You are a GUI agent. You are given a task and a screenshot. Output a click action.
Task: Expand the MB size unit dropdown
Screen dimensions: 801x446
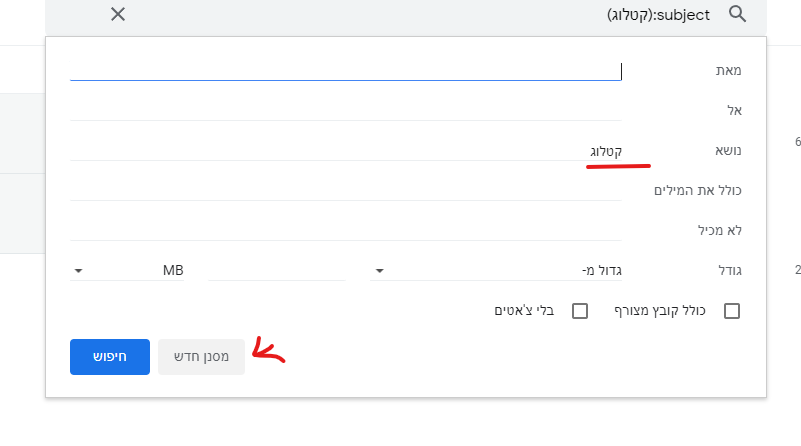click(128, 270)
